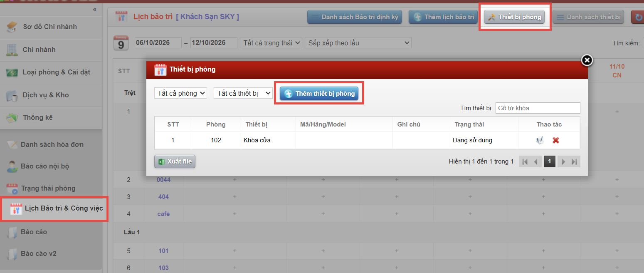Click the Thiết bị phòng toolbar button
644x273 pixels.
[514, 17]
